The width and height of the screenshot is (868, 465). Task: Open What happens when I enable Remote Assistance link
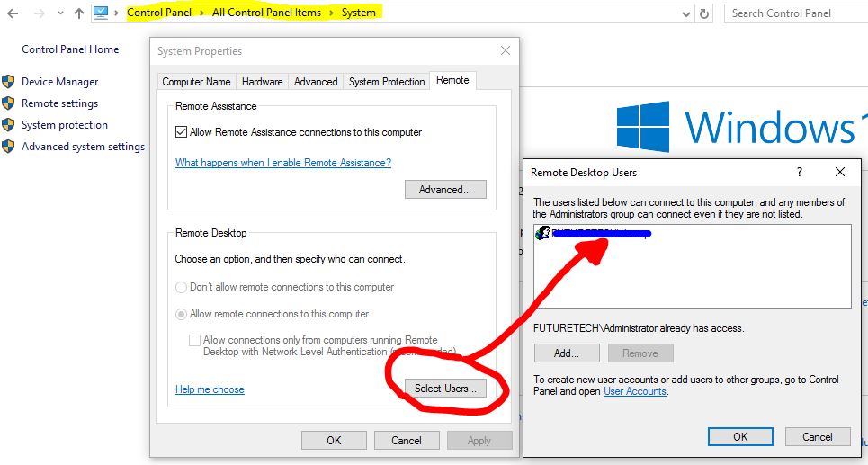click(x=283, y=163)
